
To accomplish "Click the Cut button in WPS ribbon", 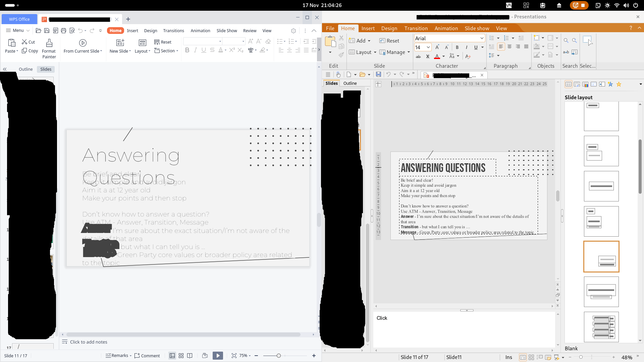I will click(29, 42).
